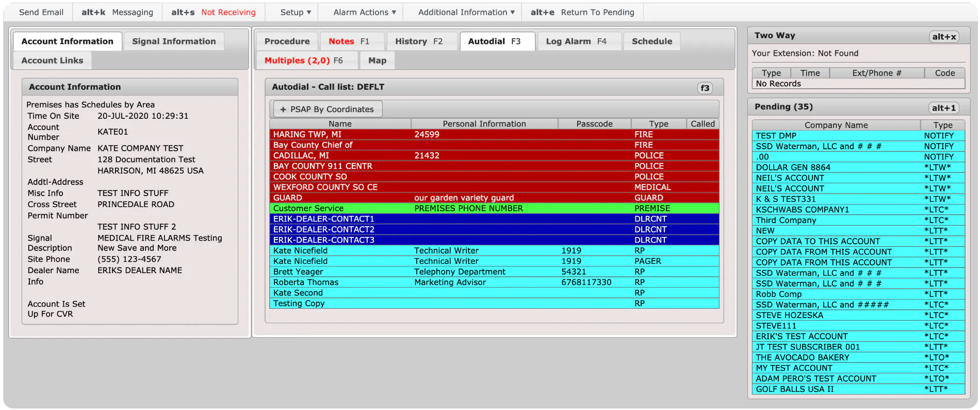Click the Ext/Phone # column header
The width and height of the screenshot is (980, 410).
[x=876, y=73]
